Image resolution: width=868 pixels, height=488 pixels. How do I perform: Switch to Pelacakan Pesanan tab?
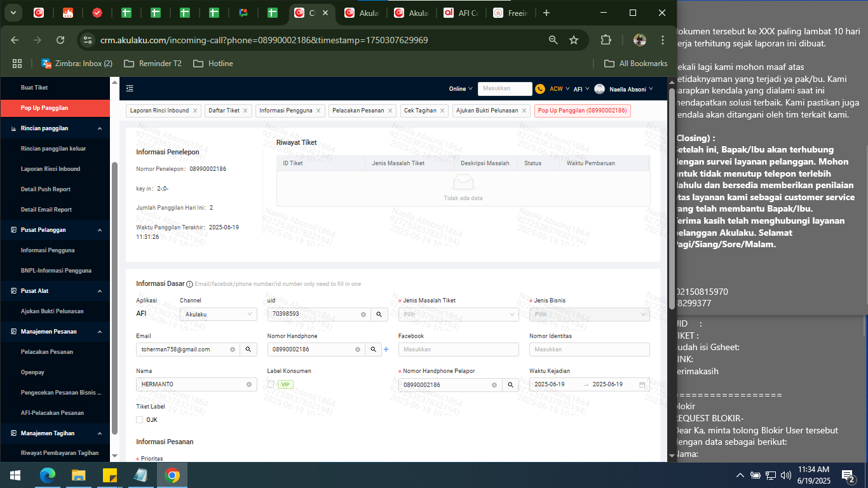coord(358,111)
